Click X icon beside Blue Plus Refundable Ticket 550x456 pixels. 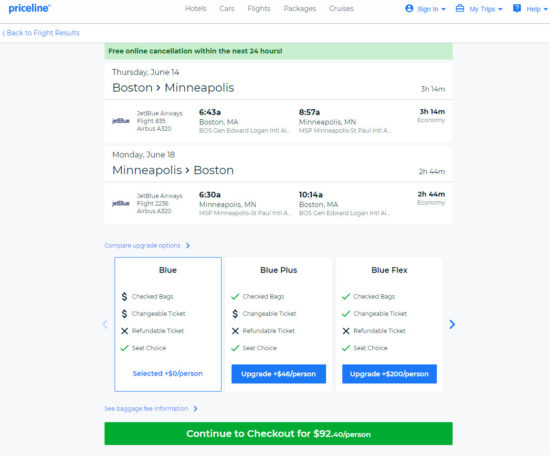coord(235,331)
